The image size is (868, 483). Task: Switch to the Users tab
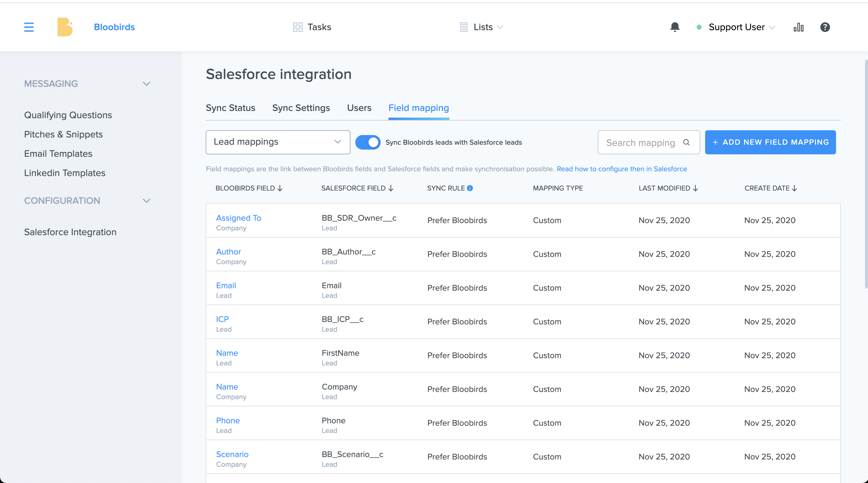(x=359, y=108)
